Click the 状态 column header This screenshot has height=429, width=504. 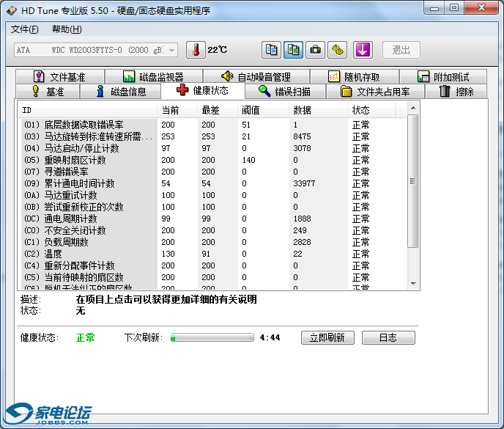pyautogui.click(x=371, y=111)
